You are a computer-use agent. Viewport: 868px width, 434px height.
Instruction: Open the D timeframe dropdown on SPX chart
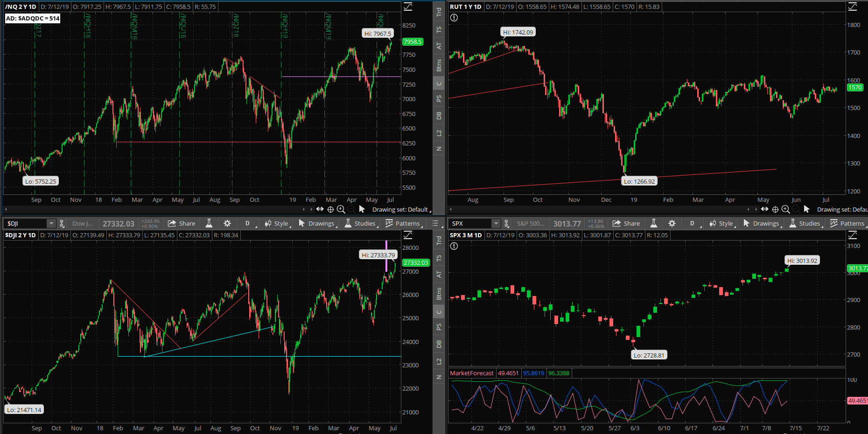click(x=692, y=223)
